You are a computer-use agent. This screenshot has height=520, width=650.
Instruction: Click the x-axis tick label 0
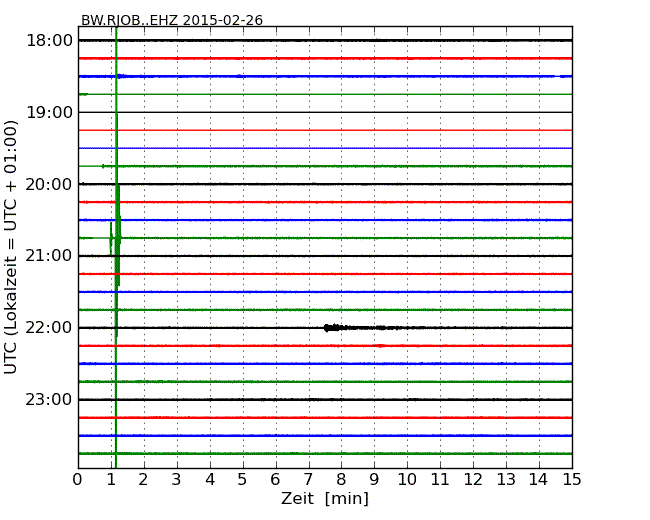coord(78,480)
